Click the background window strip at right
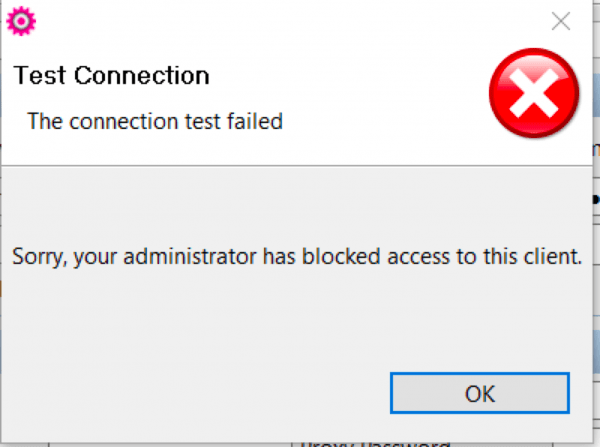 [x=596, y=224]
